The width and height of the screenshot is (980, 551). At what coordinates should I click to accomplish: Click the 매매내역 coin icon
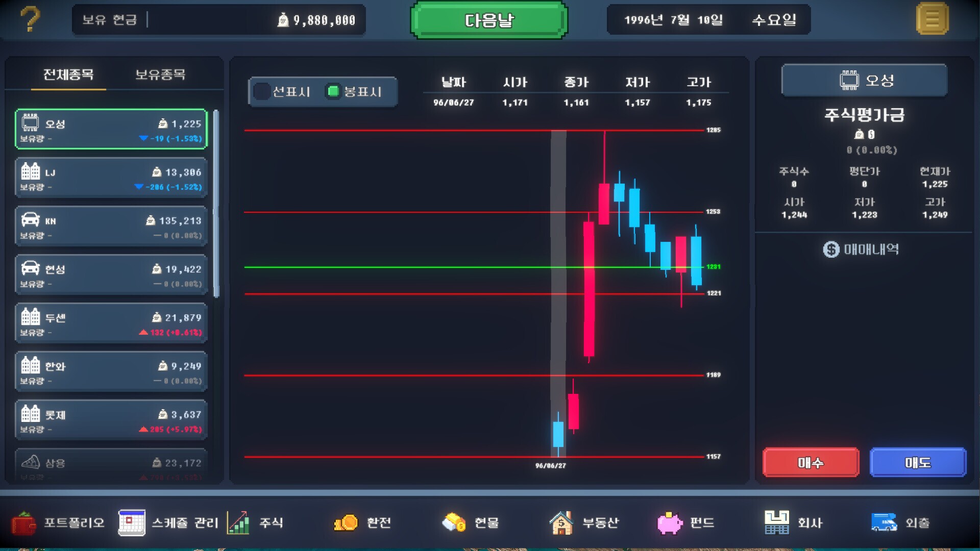point(831,250)
